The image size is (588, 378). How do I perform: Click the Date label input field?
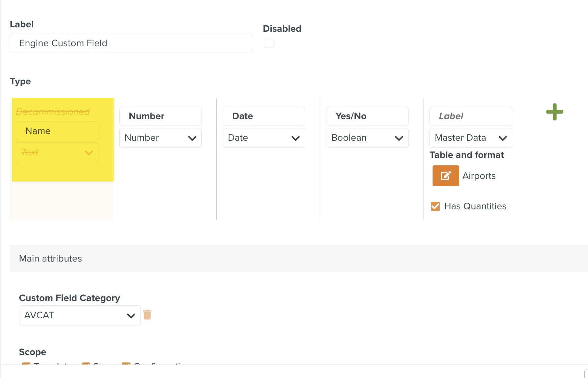[264, 116]
